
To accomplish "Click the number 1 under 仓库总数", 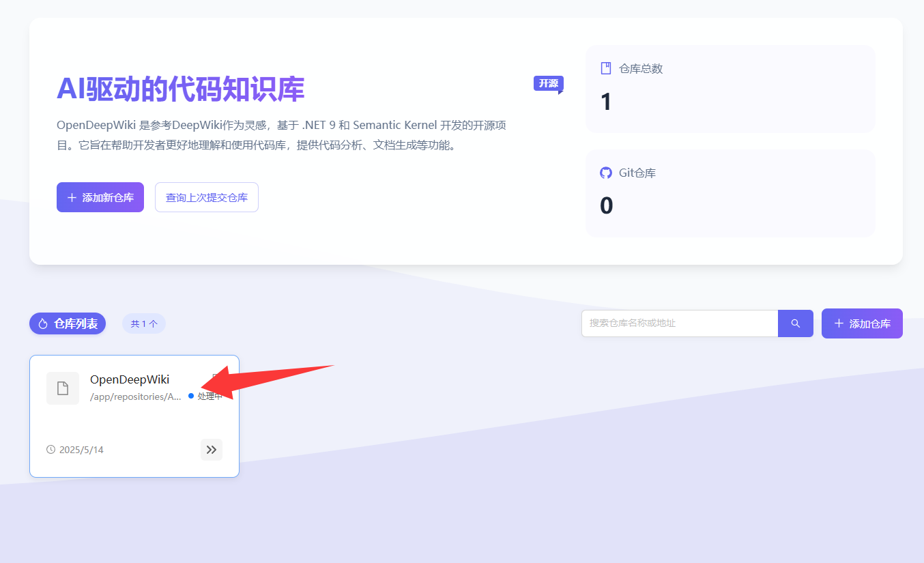I will point(605,102).
